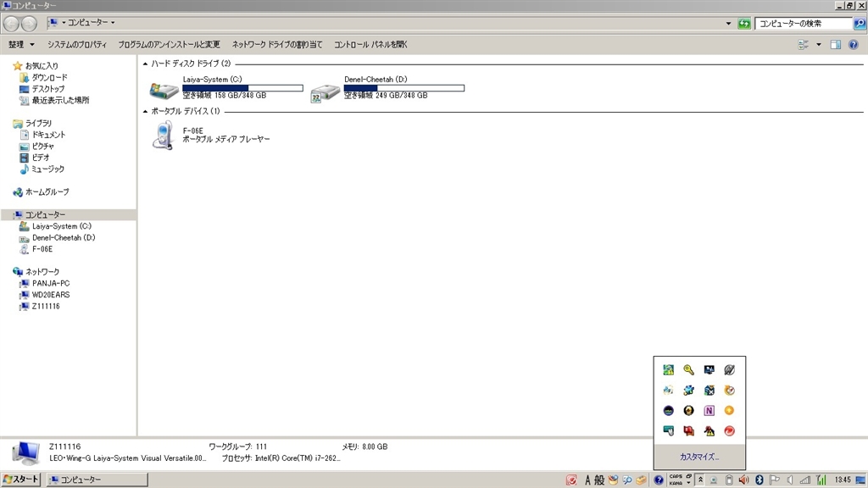Image resolution: width=868 pixels, height=488 pixels.
Task: Select PANJA-PC under ネットワーク
Action: pos(50,283)
